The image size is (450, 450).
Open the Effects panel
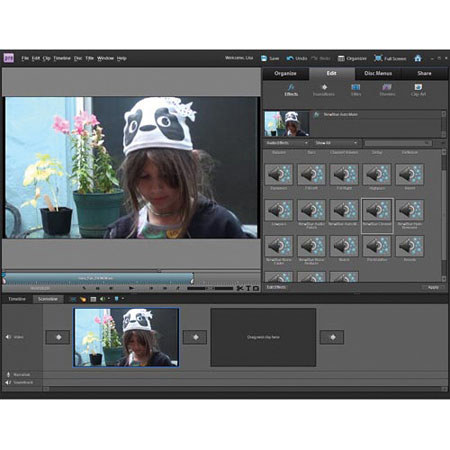pos(291,90)
